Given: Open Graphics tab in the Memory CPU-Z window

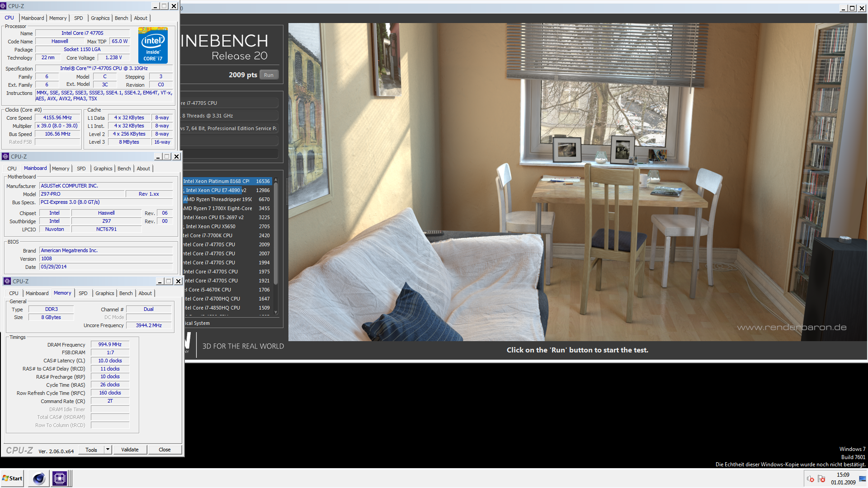Looking at the screenshot, I should [105, 293].
